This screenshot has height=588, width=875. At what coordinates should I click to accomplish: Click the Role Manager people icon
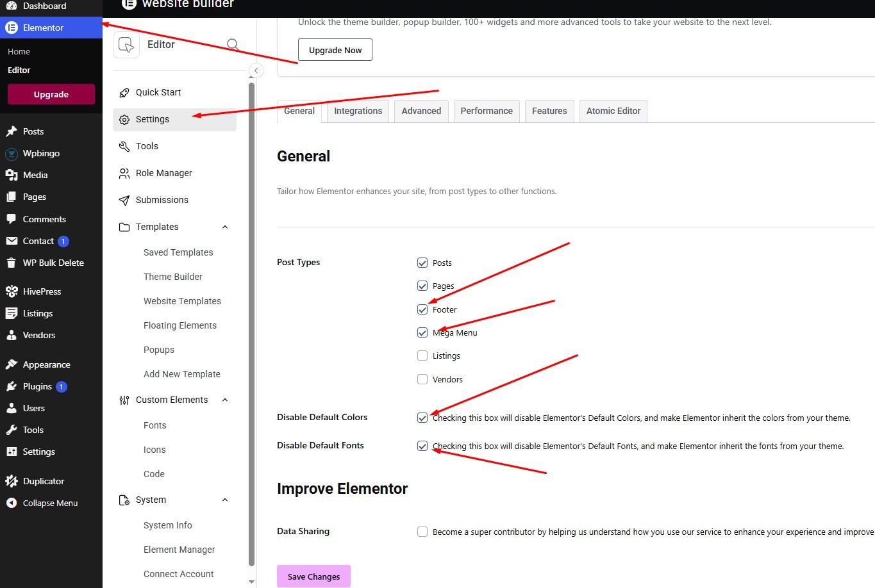coord(124,174)
